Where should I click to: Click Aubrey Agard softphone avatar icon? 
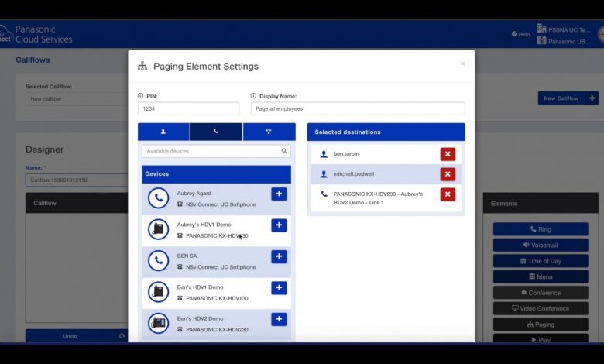tap(158, 198)
